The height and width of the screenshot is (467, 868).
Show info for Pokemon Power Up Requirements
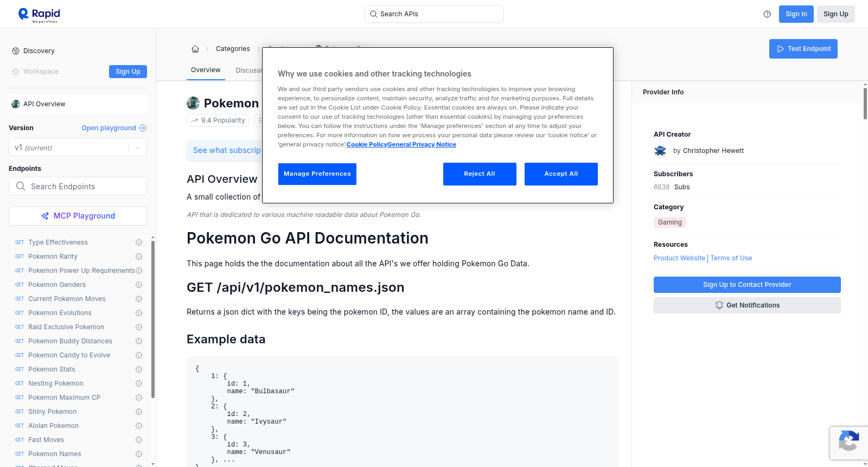tap(139, 271)
